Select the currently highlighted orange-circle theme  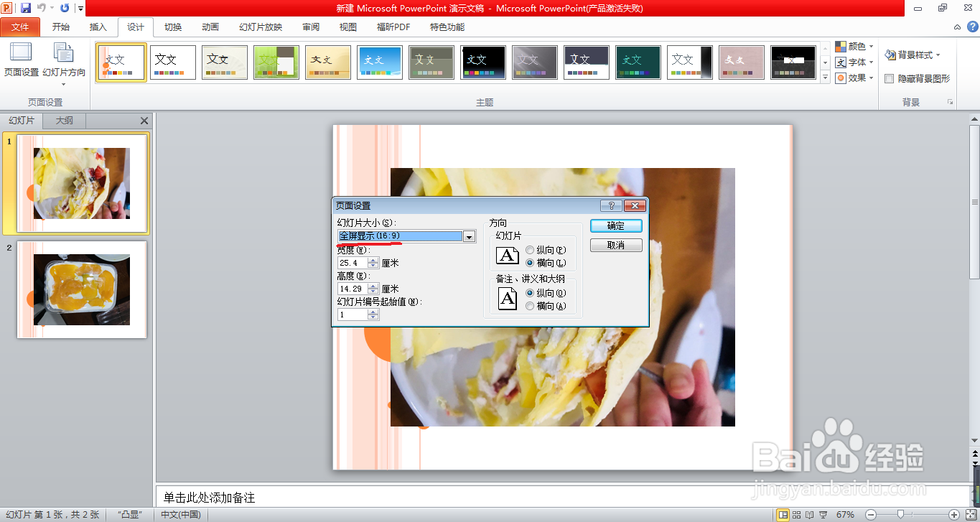click(x=121, y=62)
